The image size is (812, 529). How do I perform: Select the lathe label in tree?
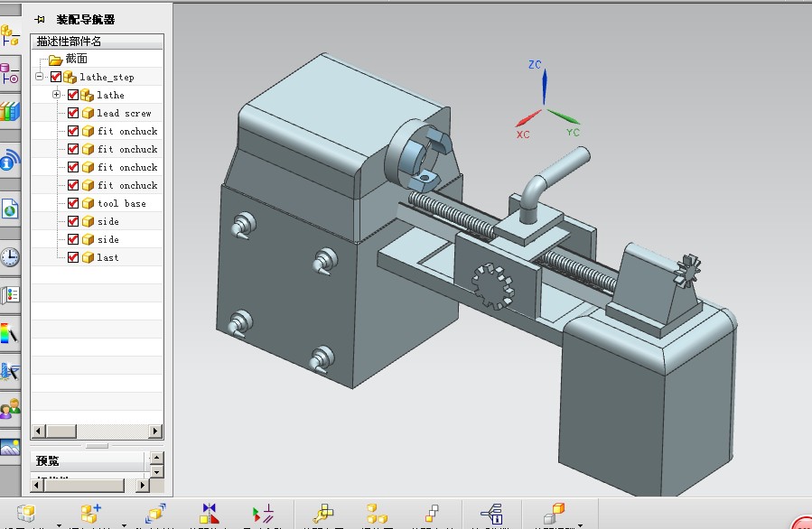(x=110, y=96)
